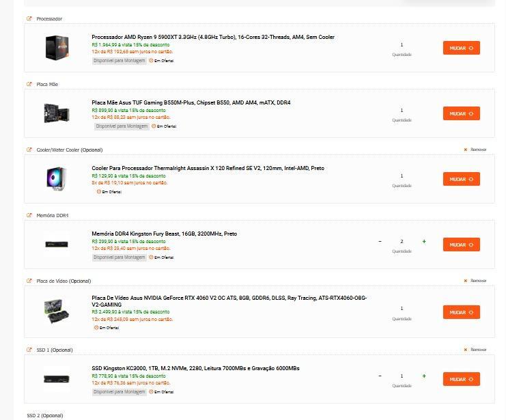
Task: Remove the Placa de Vídeo item
Action: [475, 281]
